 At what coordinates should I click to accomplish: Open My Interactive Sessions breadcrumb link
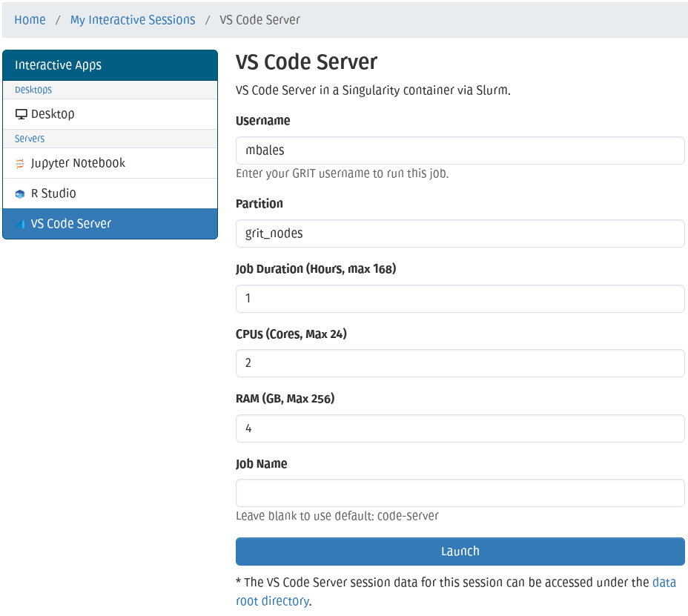click(x=133, y=20)
